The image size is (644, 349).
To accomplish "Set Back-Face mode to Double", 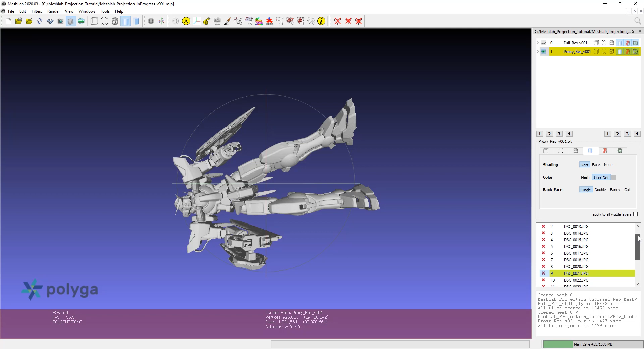I will (x=600, y=190).
